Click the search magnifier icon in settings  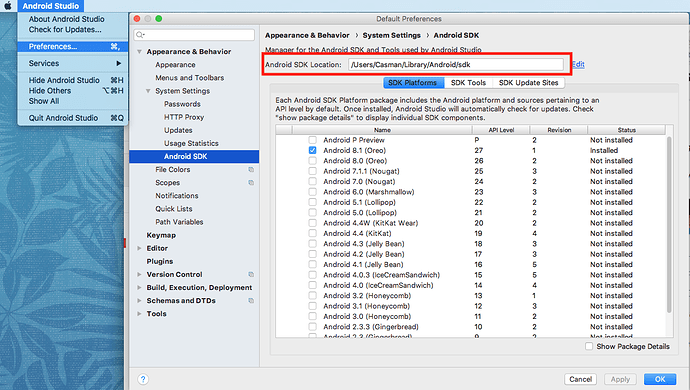(x=140, y=35)
